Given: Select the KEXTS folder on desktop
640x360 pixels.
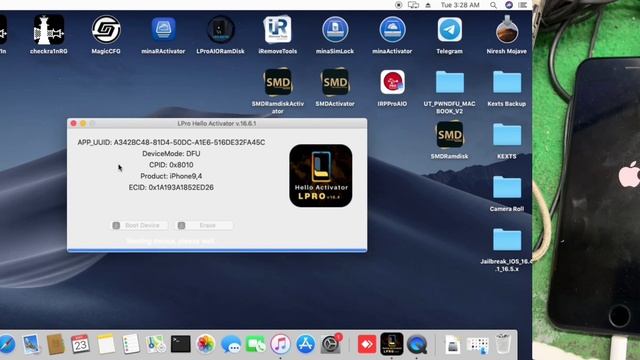Looking at the screenshot, I should [507, 135].
